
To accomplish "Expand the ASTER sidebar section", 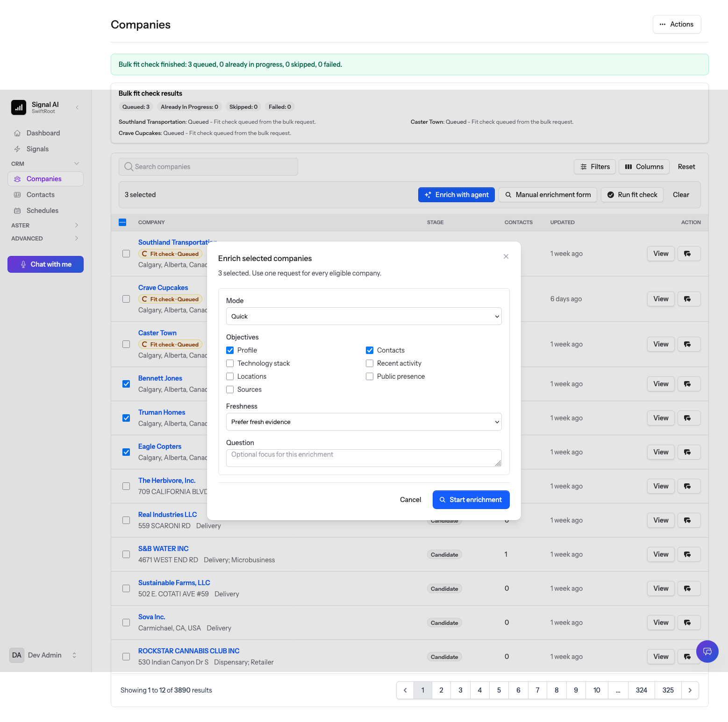I will click(45, 226).
